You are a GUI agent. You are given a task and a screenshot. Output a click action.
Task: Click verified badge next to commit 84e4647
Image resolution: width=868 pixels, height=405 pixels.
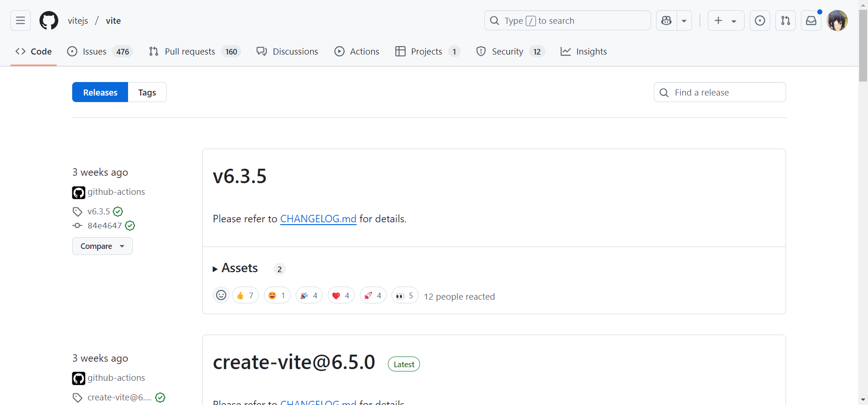coord(130,226)
